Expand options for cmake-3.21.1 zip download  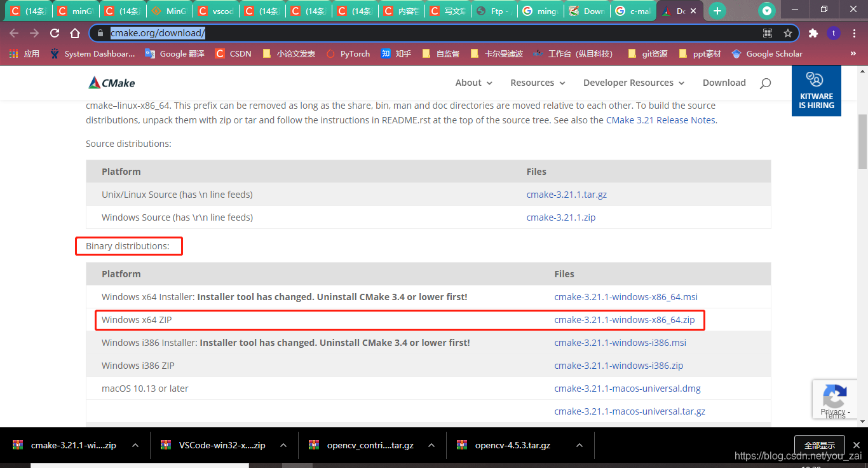[x=135, y=446]
